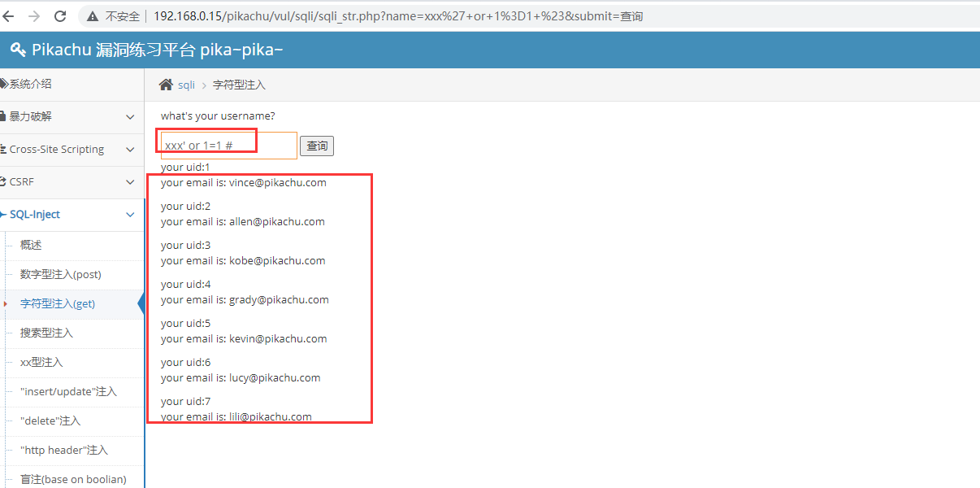This screenshot has width=980, height=488.
Task: Click the key icon in Pikachu header
Action: coord(18,50)
